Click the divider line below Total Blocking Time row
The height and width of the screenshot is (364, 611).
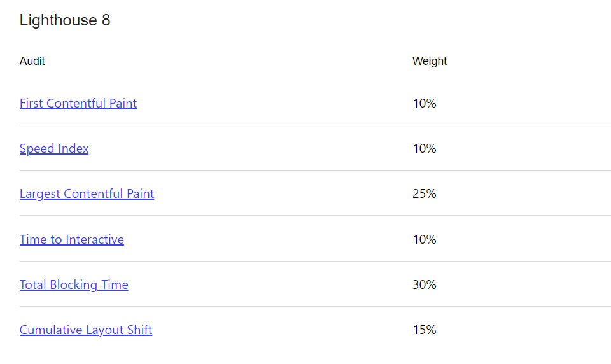pos(315,306)
